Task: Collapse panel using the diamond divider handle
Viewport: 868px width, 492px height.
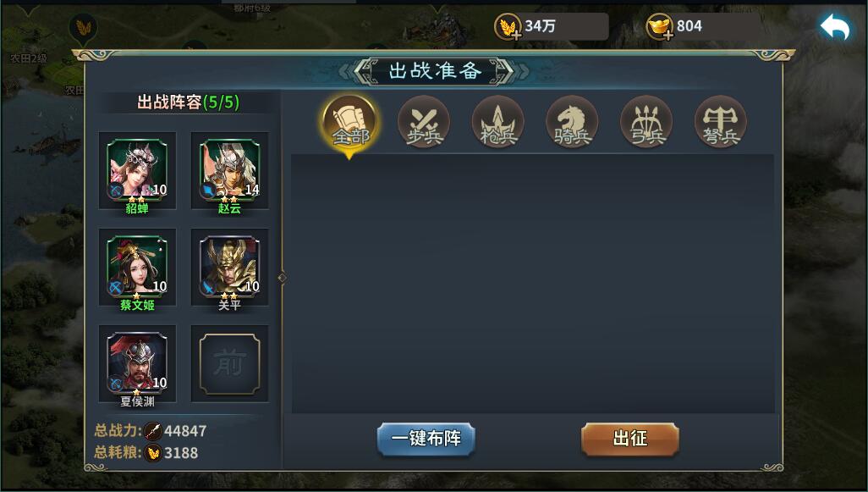Action: point(283,278)
